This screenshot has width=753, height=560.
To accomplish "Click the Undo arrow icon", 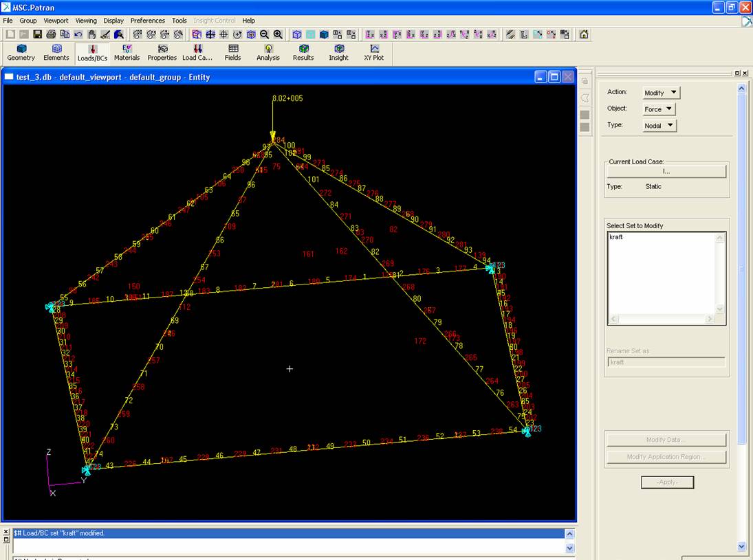I will (x=78, y=34).
